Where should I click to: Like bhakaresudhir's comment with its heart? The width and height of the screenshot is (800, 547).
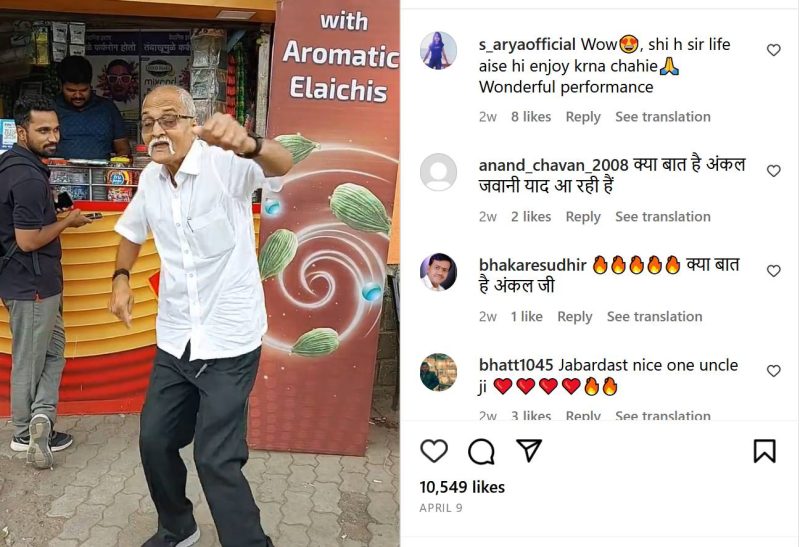(x=773, y=271)
